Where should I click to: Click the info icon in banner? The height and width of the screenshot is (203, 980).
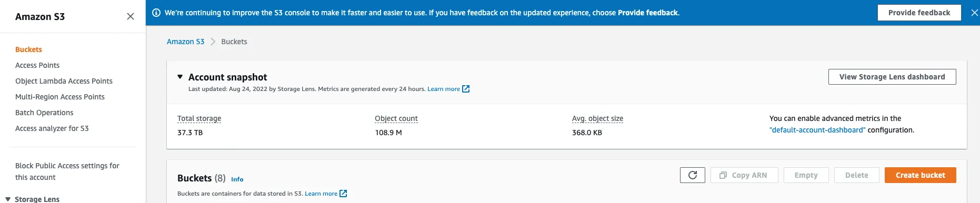pos(156,13)
